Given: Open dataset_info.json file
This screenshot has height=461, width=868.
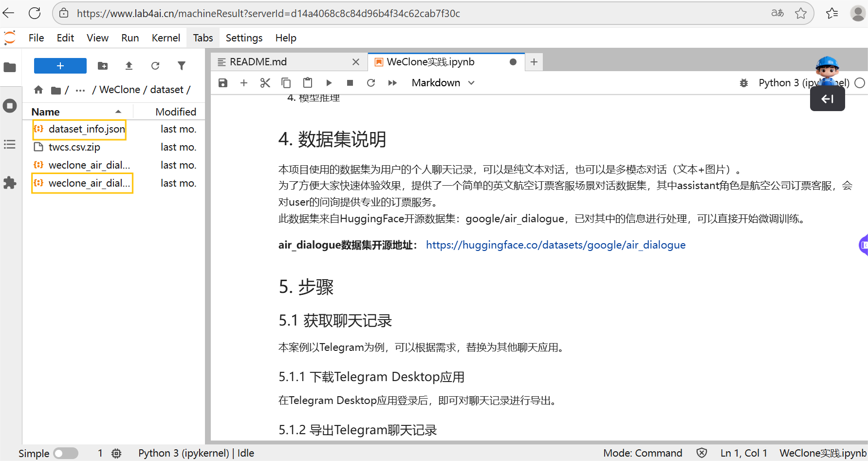Looking at the screenshot, I should [87, 129].
